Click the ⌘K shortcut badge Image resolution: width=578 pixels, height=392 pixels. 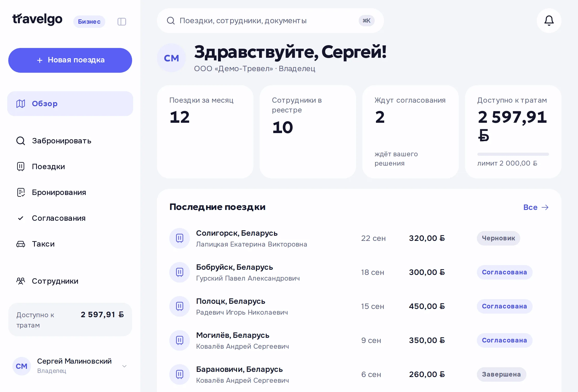pyautogui.click(x=366, y=21)
